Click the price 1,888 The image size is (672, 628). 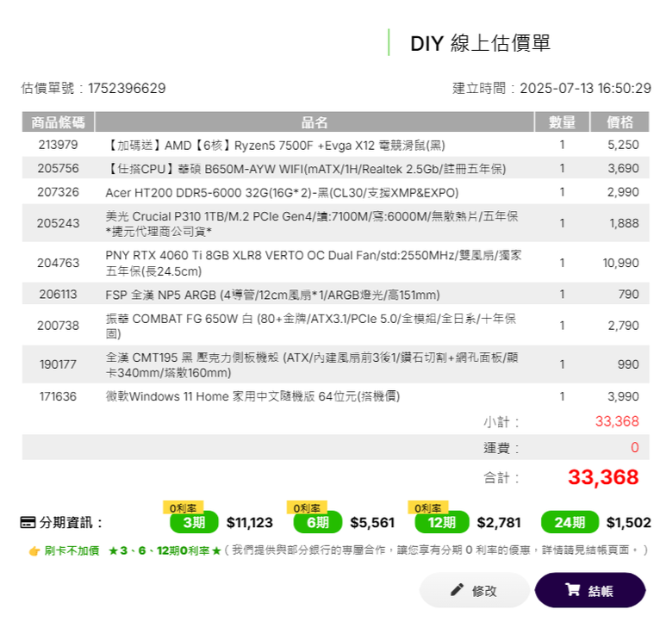pos(625,223)
